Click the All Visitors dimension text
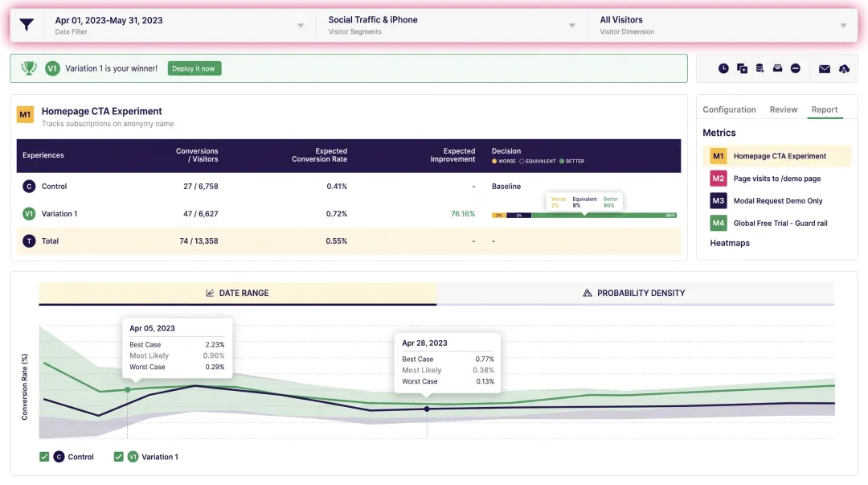Viewport: 868px width, 485px height. coord(621,20)
